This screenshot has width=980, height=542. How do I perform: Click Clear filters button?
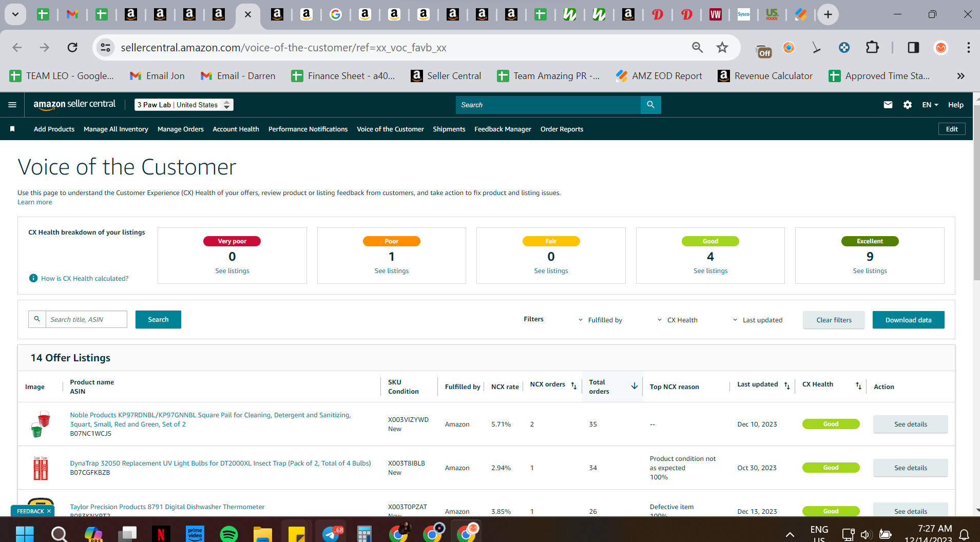834,320
